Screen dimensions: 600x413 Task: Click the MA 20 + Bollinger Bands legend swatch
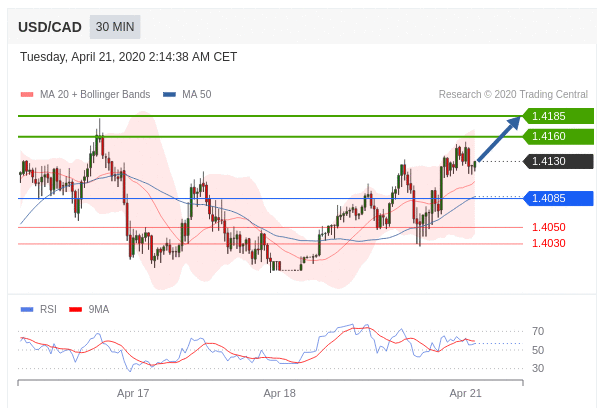(27, 95)
